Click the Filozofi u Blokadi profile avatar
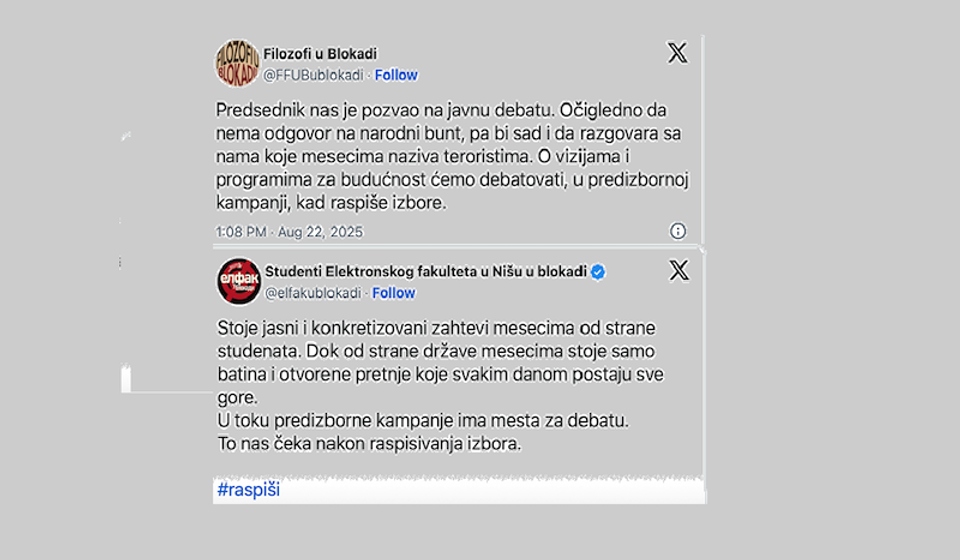Image resolution: width=960 pixels, height=560 pixels. tap(237, 63)
